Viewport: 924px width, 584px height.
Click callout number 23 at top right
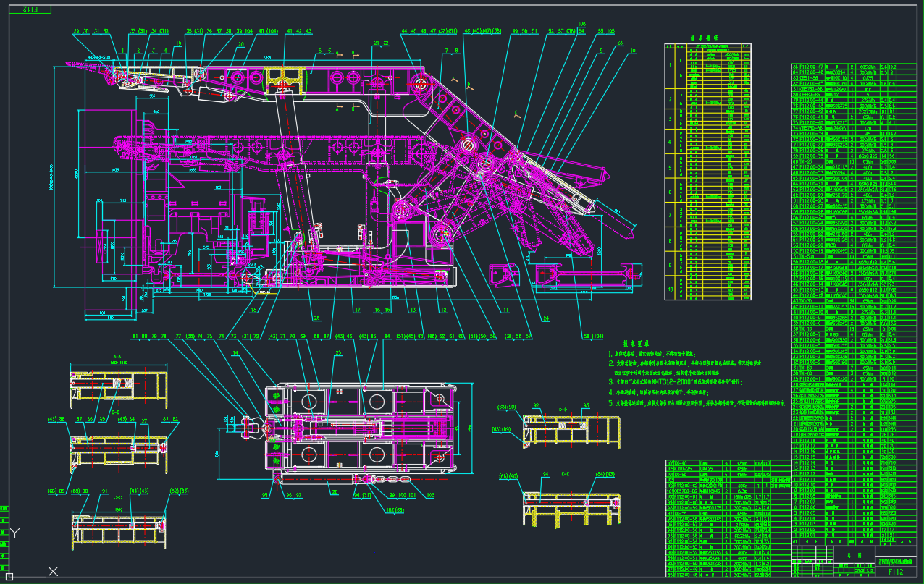pyautogui.click(x=620, y=43)
